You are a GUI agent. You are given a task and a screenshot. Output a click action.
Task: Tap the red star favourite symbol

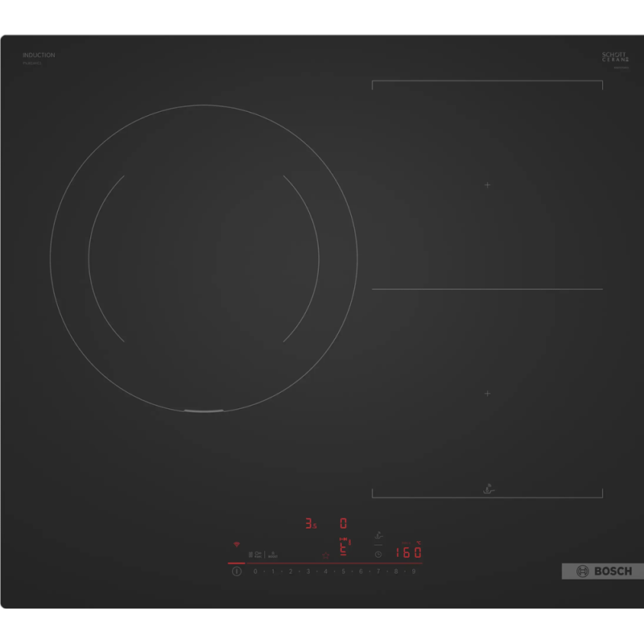326,555
